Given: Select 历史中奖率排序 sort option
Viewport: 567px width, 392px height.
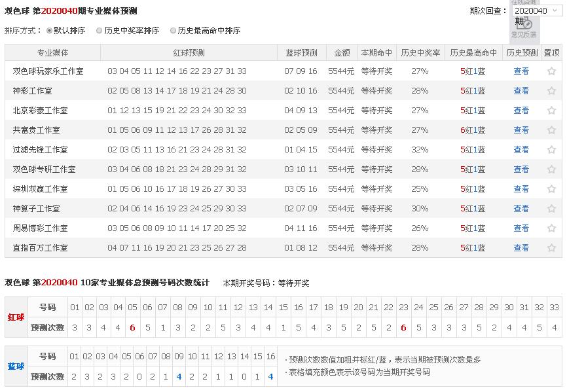Looking at the screenshot, I should coord(100,31).
